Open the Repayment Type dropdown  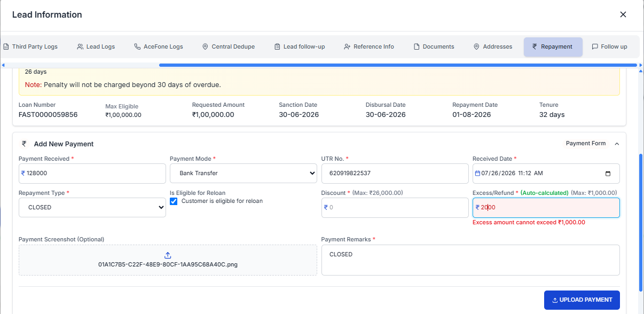92,208
